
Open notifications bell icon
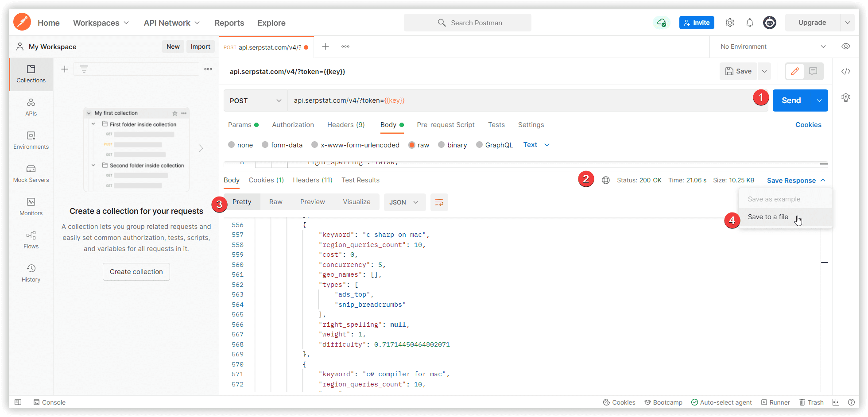click(750, 23)
